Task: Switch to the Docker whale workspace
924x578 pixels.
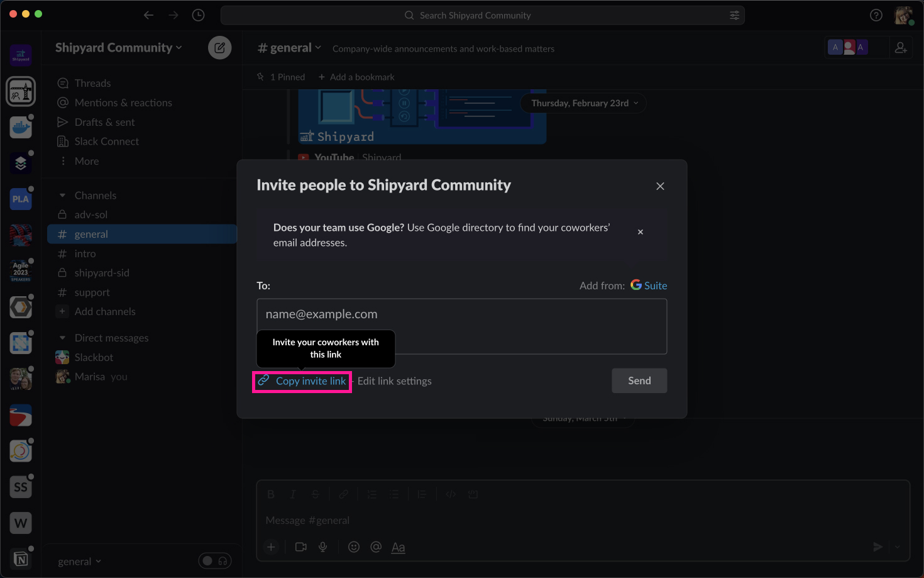Action: point(21,128)
